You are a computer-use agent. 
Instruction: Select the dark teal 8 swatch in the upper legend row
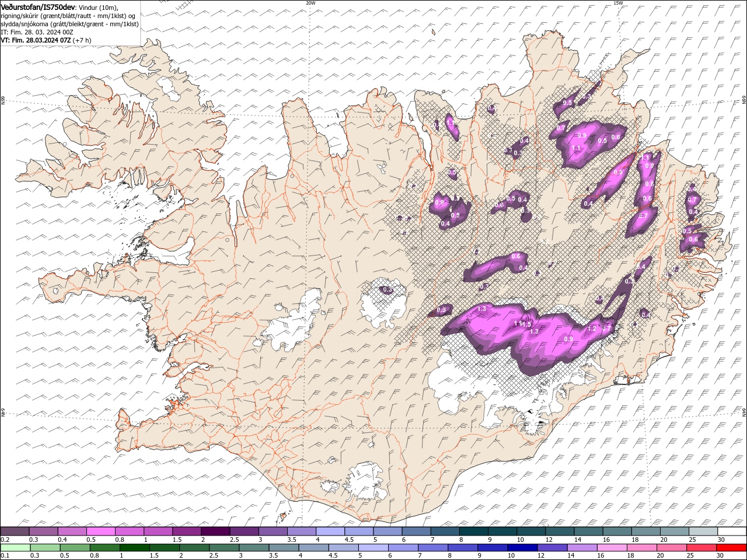coord(474,531)
